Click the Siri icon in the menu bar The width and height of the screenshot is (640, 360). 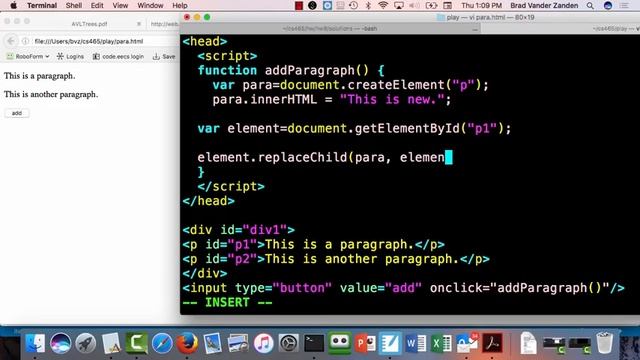point(608,5)
